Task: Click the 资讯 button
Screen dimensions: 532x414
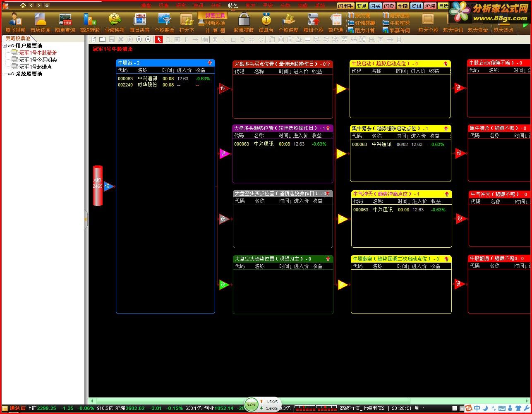Action: pos(416,6)
